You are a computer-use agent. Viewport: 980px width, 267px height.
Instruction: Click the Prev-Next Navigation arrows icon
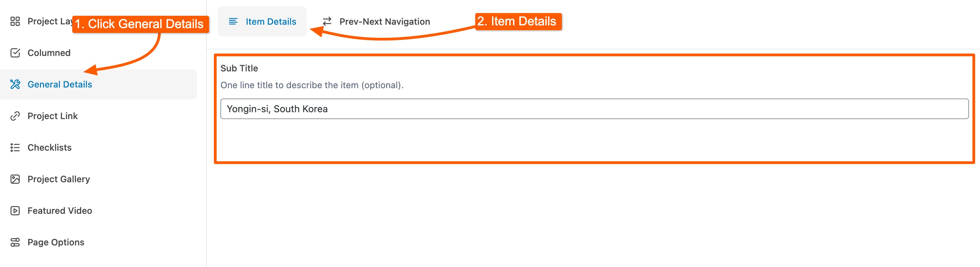pyautogui.click(x=327, y=22)
